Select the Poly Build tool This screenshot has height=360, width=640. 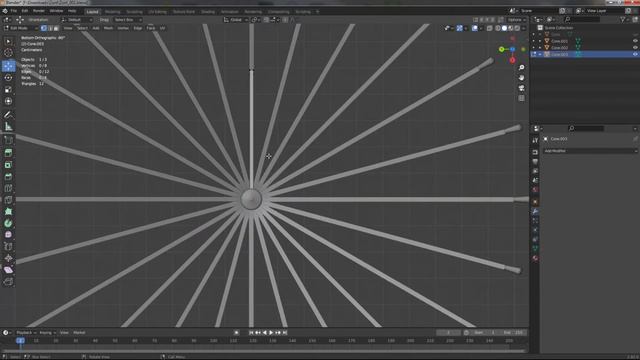coord(8,211)
